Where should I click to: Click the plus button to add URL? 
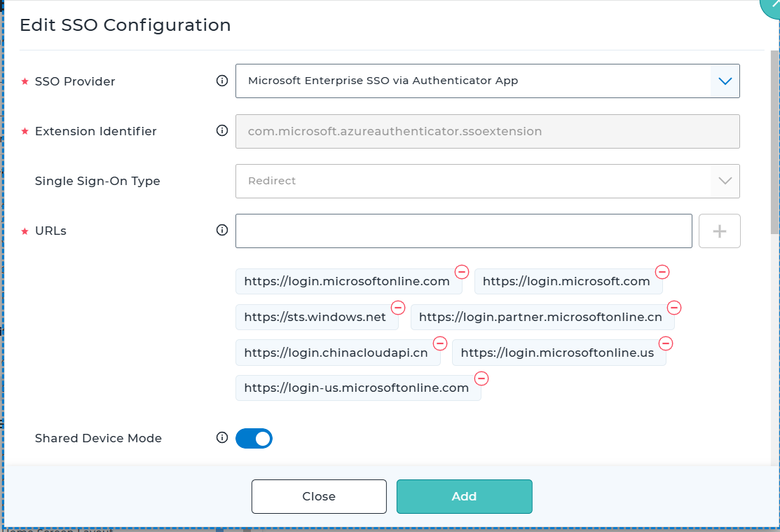tap(719, 231)
